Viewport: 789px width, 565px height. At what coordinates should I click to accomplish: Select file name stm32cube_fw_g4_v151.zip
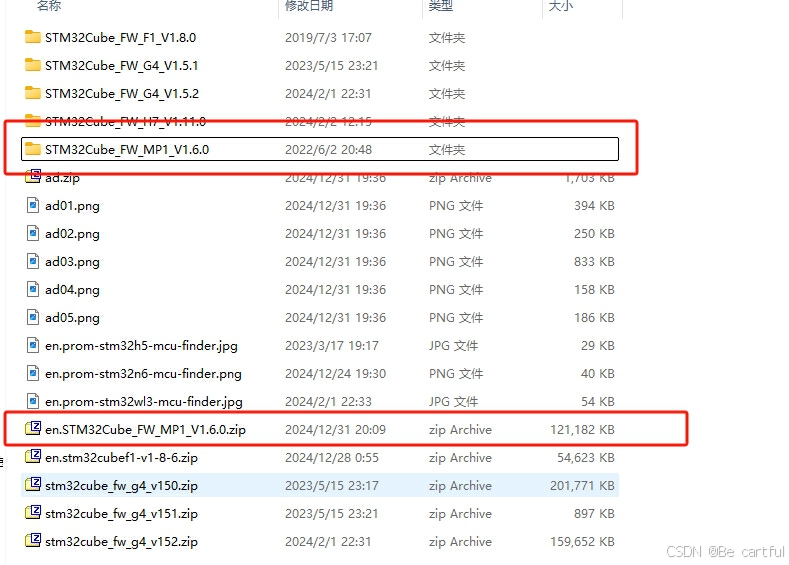click(121, 514)
